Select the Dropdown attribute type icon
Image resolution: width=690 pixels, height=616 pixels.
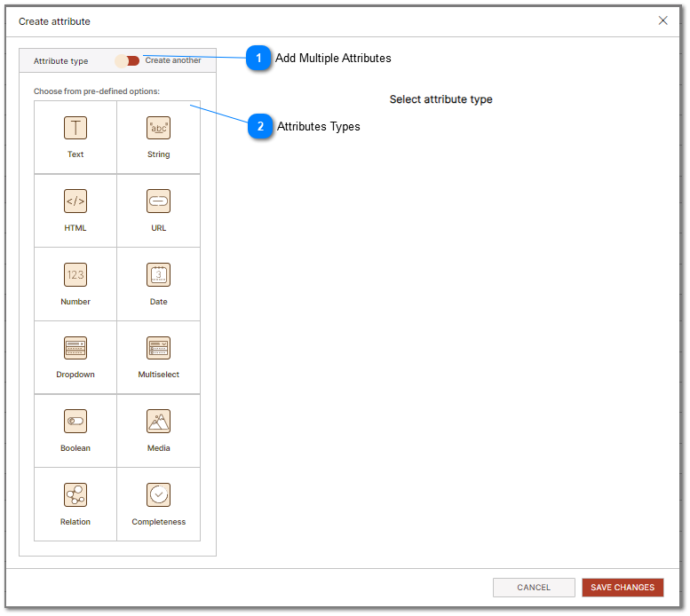coord(75,348)
